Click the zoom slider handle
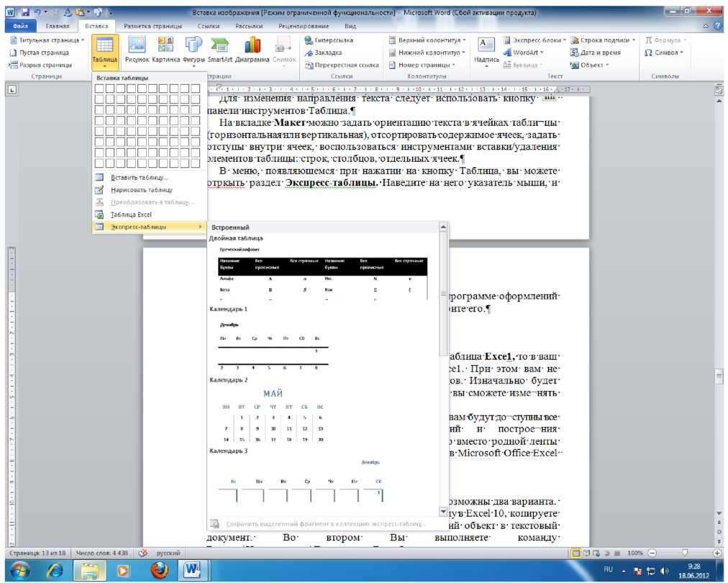Viewport: 728px width, 583px height. (x=685, y=553)
